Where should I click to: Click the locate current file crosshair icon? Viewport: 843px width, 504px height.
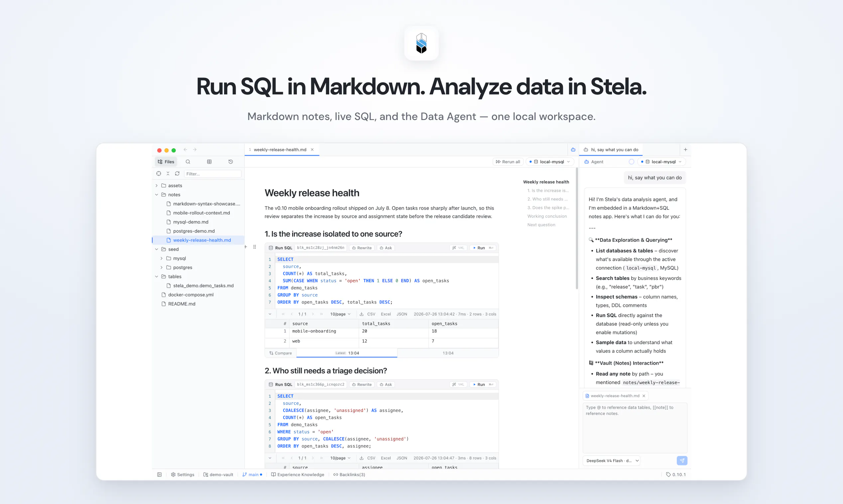click(159, 174)
